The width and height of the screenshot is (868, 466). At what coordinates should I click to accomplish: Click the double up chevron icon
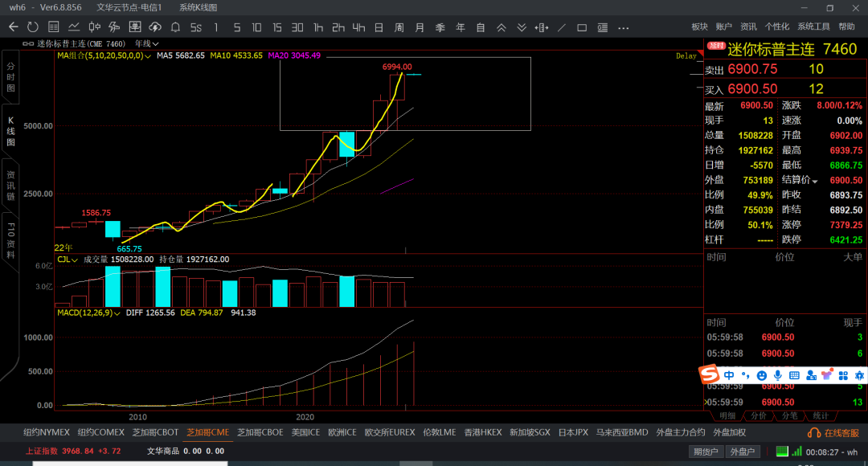click(x=502, y=27)
